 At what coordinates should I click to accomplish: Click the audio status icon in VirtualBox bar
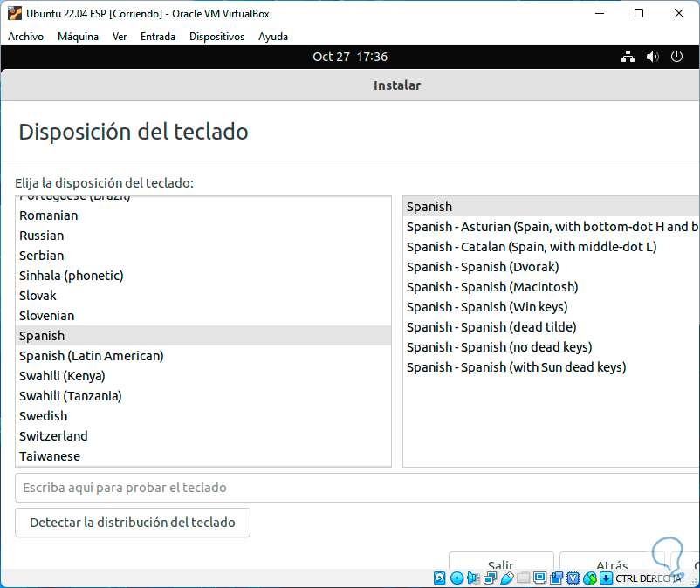point(473,578)
